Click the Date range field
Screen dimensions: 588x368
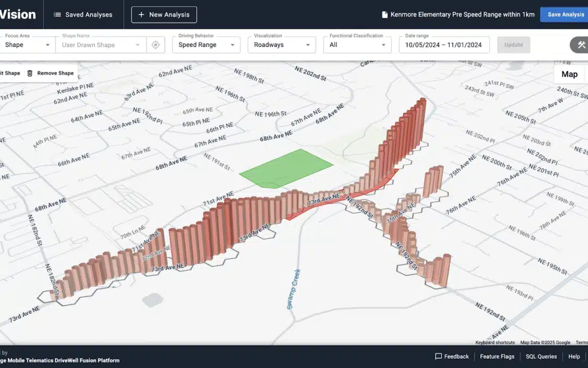(x=444, y=45)
